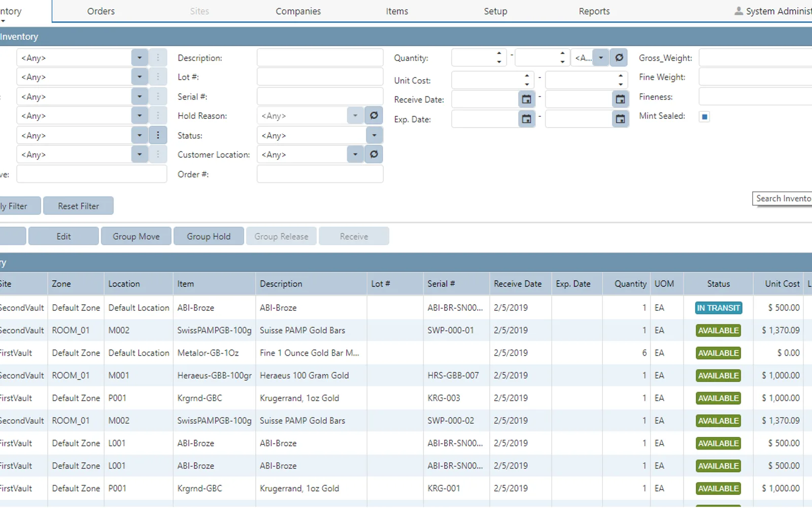The width and height of the screenshot is (812, 508).
Task: Open the Reports menu tab
Action: point(594,11)
